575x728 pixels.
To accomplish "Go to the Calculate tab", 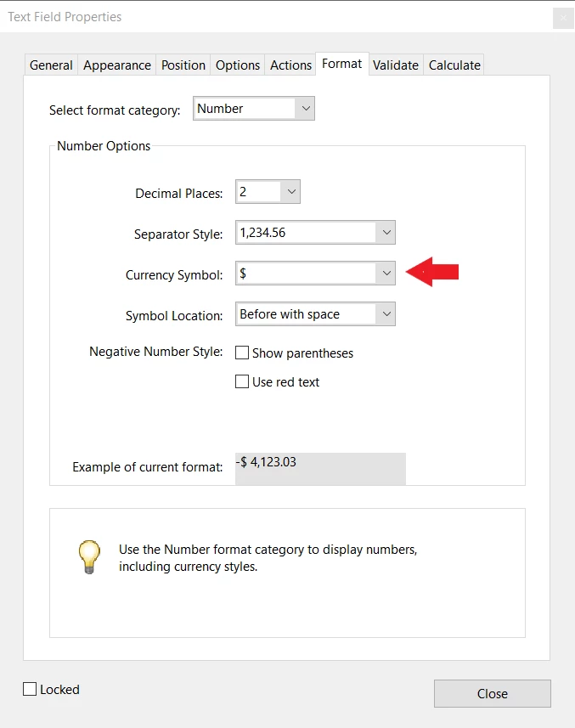I will tap(454, 65).
